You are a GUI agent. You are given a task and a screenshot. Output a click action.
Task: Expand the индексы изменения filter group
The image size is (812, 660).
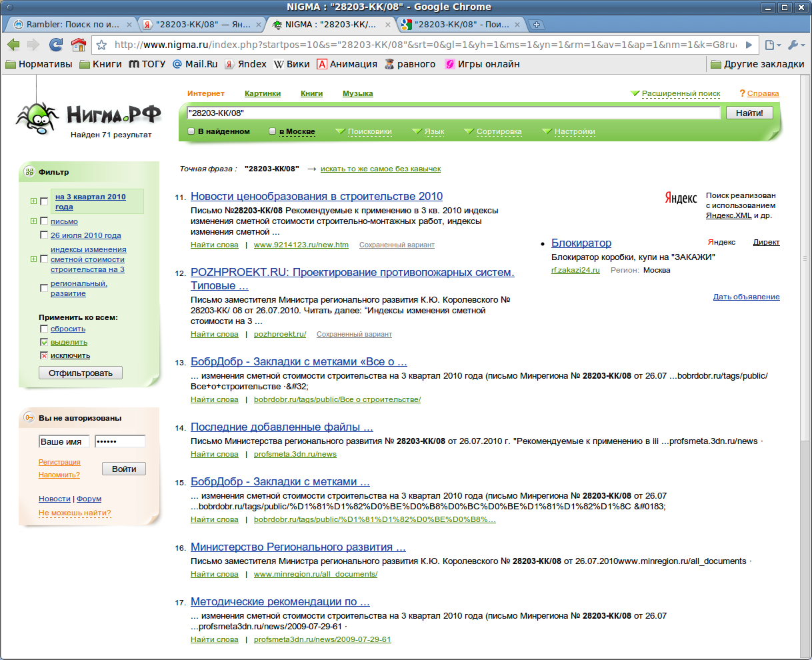click(33, 259)
